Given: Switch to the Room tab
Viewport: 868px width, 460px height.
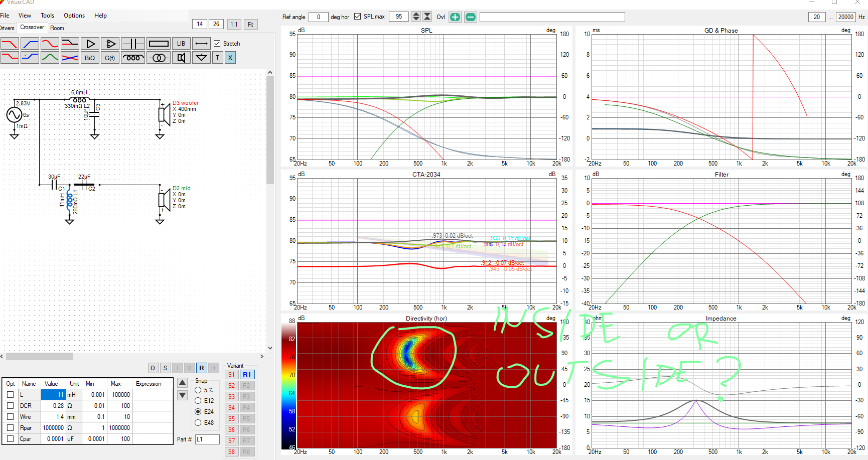Looking at the screenshot, I should 57,28.
